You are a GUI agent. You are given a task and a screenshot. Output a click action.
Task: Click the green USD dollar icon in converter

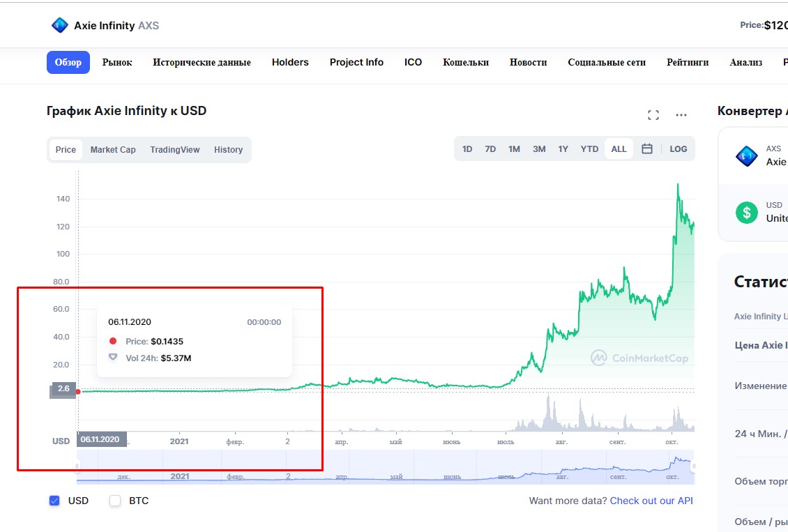point(746,213)
